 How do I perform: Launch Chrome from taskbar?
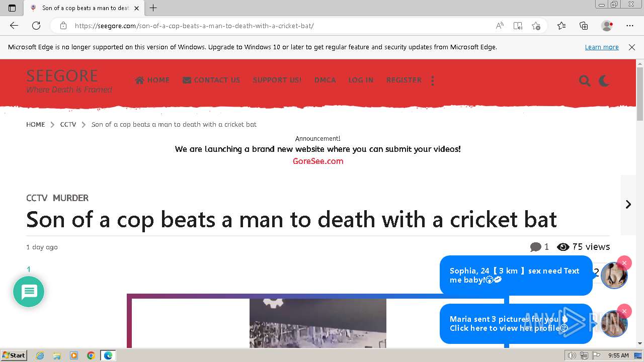point(91,355)
